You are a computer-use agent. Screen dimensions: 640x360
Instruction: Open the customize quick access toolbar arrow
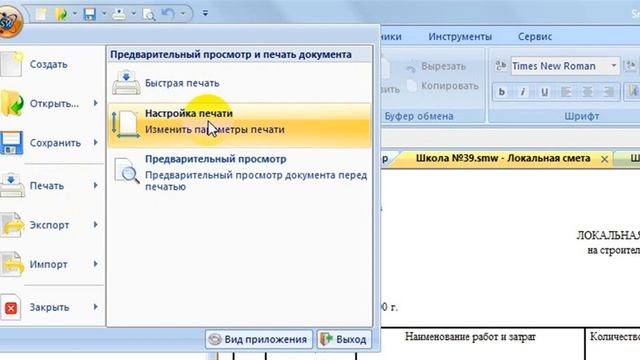205,13
